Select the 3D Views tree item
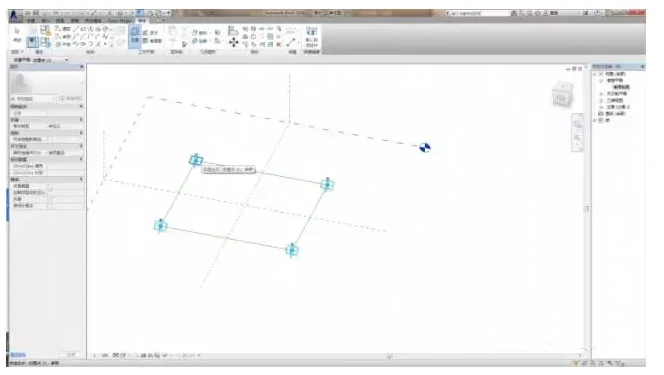 pos(614,100)
